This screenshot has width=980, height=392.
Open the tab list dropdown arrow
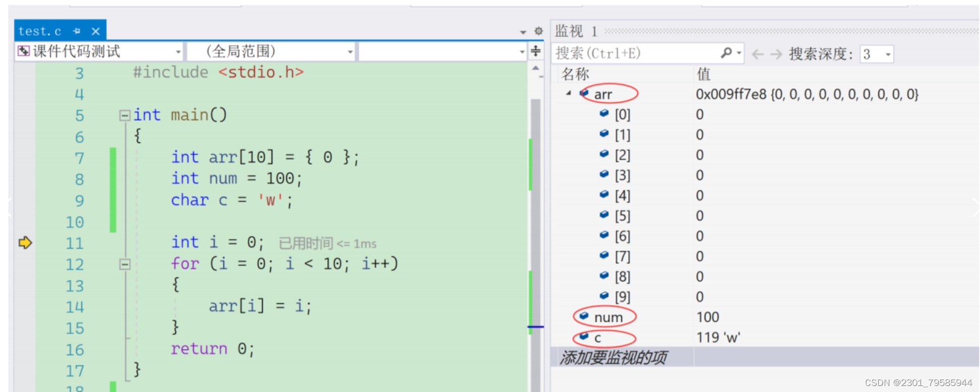coord(523,32)
